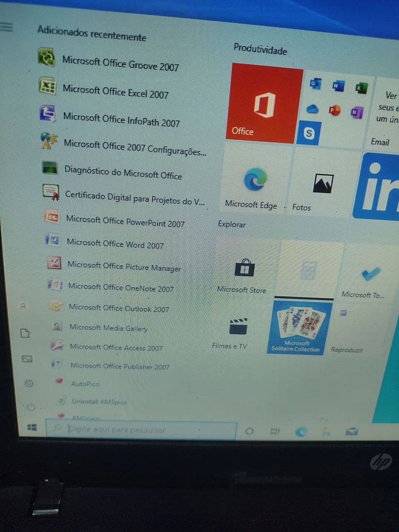
Task: Launch Excel 2007 via its green icon
Action: [47, 86]
